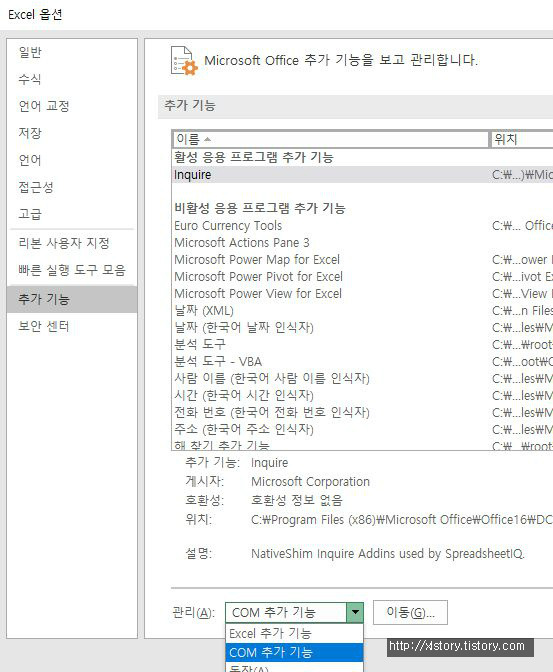
Task: Select Microsoft Power Pivot for Excel
Action: click(362, 276)
